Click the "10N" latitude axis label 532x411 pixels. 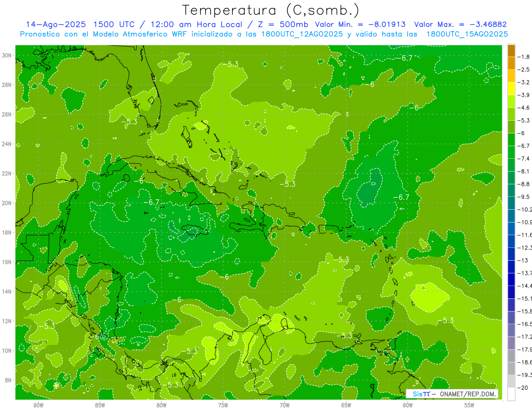coord(8,350)
